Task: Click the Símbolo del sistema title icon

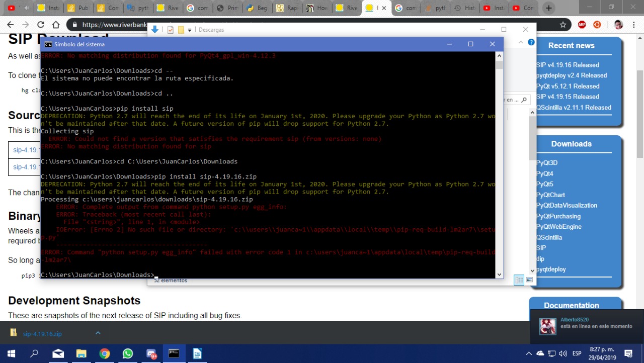Action: pyautogui.click(x=48, y=44)
